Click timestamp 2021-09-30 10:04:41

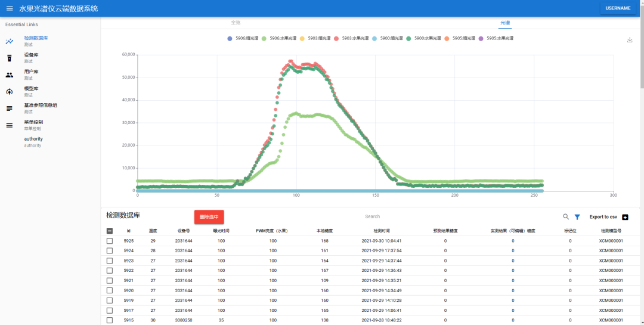point(382,241)
